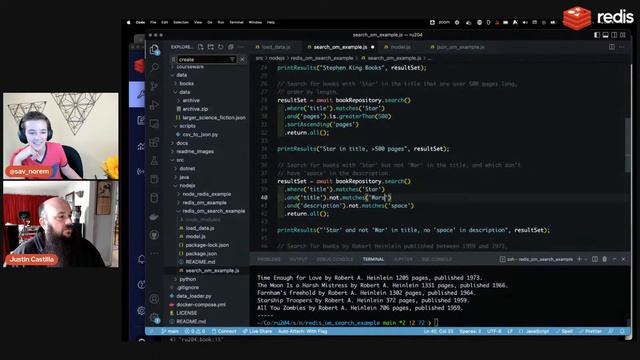Expand the node_redis_example folder
The height and width of the screenshot is (360, 640).
(x=207, y=194)
